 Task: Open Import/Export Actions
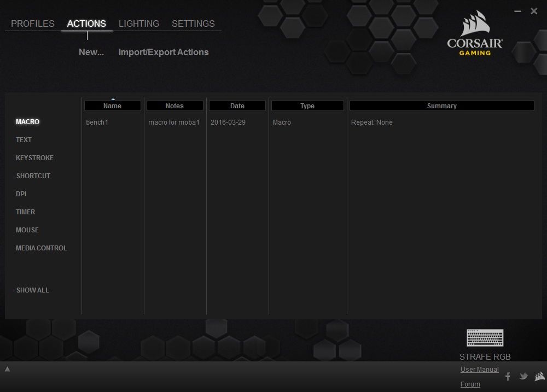(x=164, y=52)
